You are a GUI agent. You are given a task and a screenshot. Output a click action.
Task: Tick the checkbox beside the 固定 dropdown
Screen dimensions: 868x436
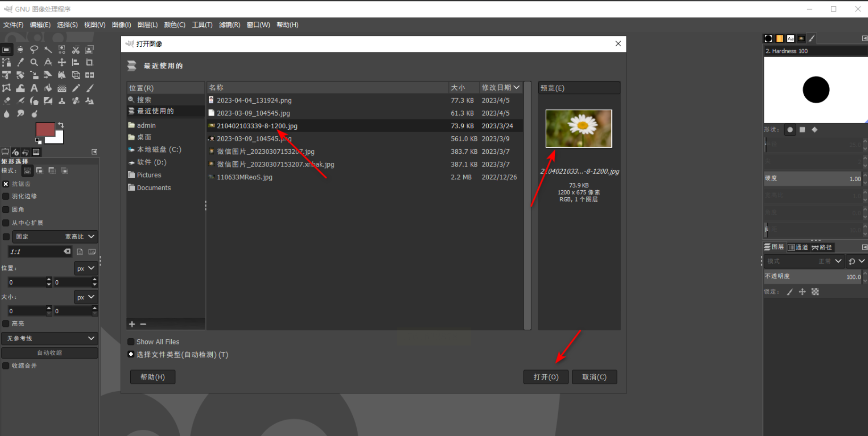[6, 237]
